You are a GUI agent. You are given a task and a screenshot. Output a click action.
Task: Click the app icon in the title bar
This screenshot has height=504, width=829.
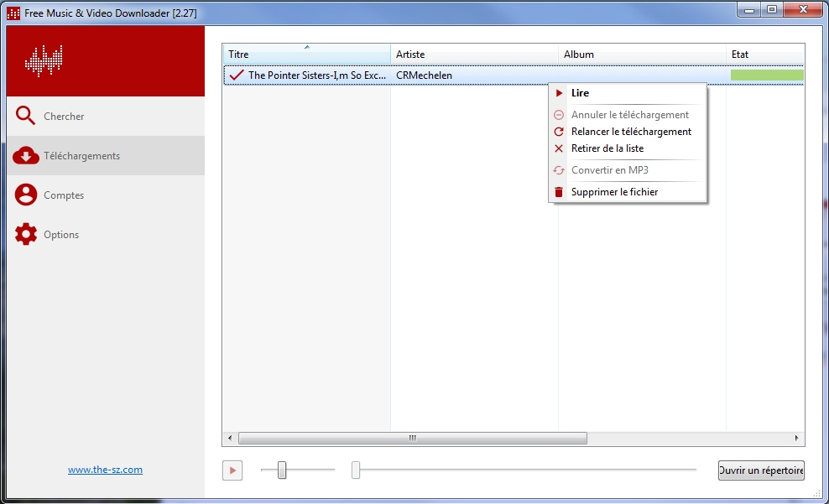[13, 13]
